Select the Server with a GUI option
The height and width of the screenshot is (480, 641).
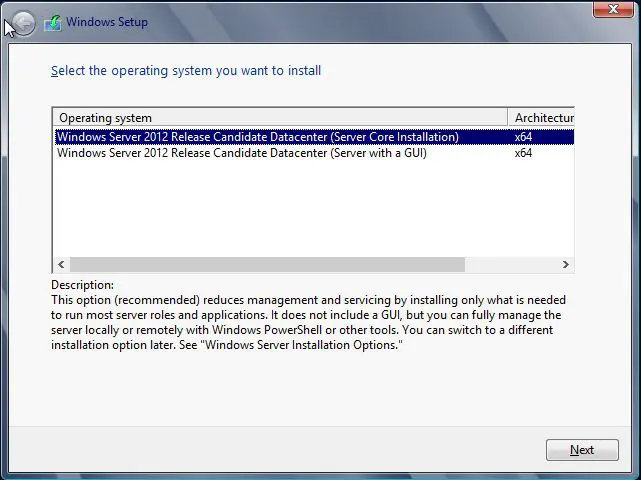coord(242,153)
